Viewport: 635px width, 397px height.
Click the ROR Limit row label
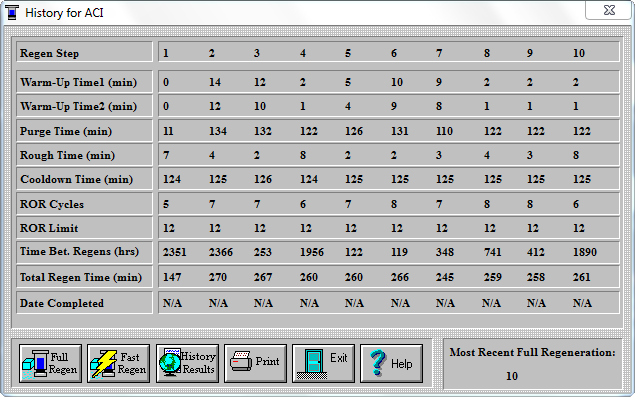[x=49, y=228]
